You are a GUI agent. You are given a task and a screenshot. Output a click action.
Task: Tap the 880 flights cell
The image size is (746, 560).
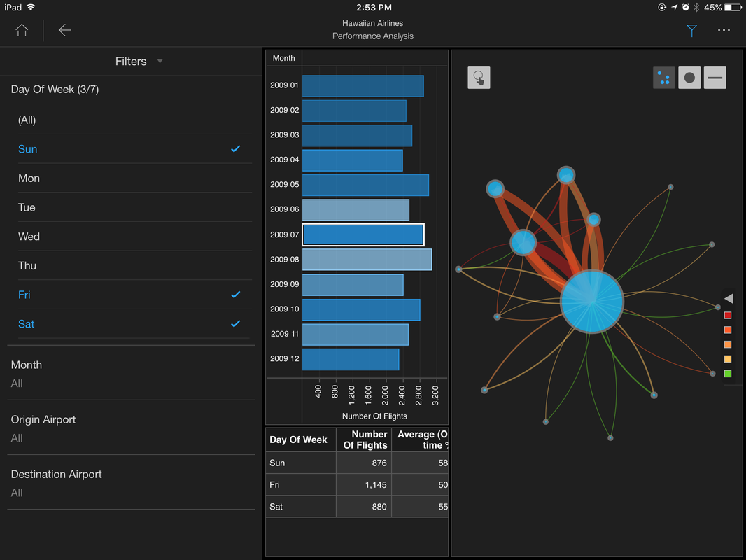(x=364, y=507)
